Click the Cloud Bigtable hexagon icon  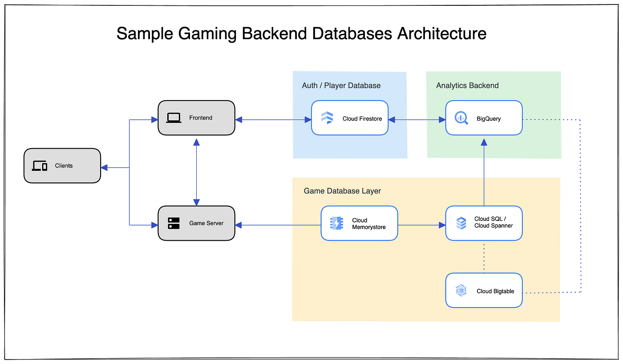pyautogui.click(x=461, y=291)
